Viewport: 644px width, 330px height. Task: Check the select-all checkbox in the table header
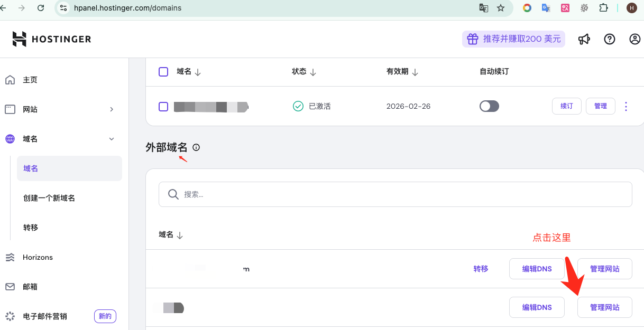click(x=163, y=72)
